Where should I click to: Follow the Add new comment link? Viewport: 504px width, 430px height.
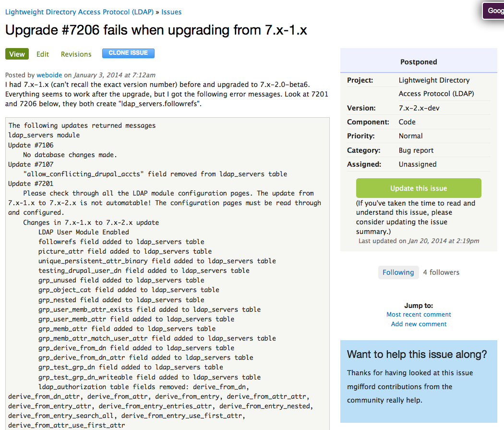(419, 324)
